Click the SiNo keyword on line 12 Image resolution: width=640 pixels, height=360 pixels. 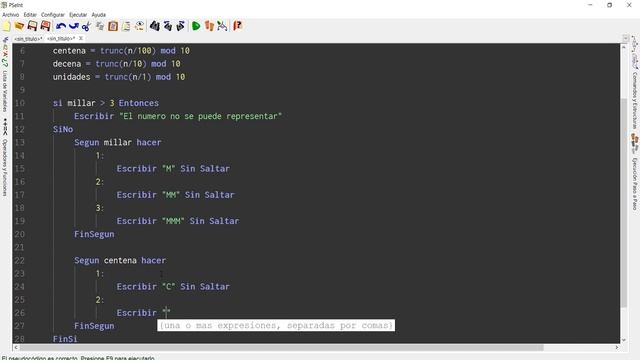pos(63,129)
